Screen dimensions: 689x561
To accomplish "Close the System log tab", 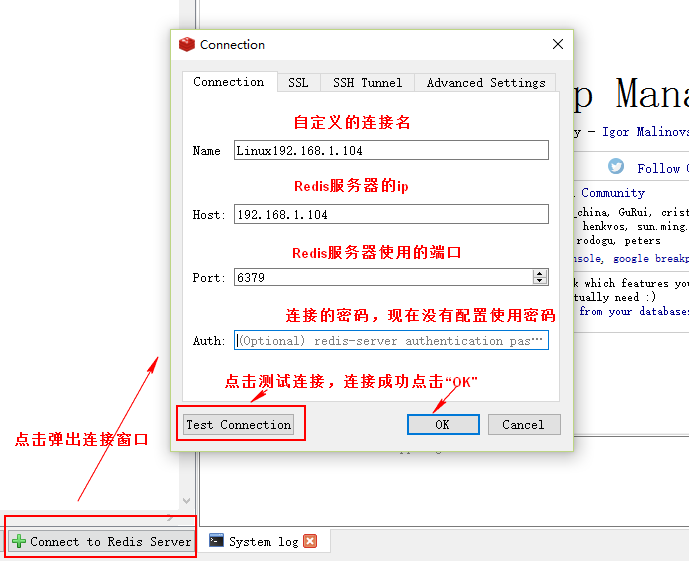I will click(310, 541).
